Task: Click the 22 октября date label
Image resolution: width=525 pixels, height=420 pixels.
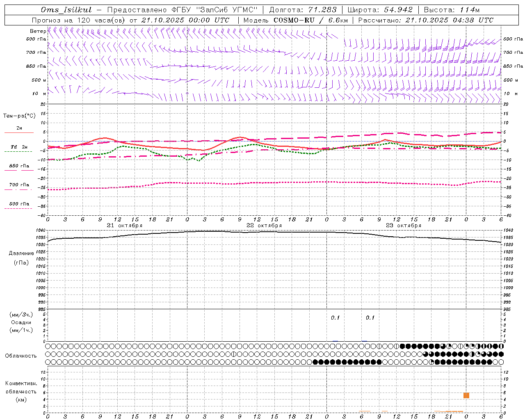Action: (x=264, y=226)
